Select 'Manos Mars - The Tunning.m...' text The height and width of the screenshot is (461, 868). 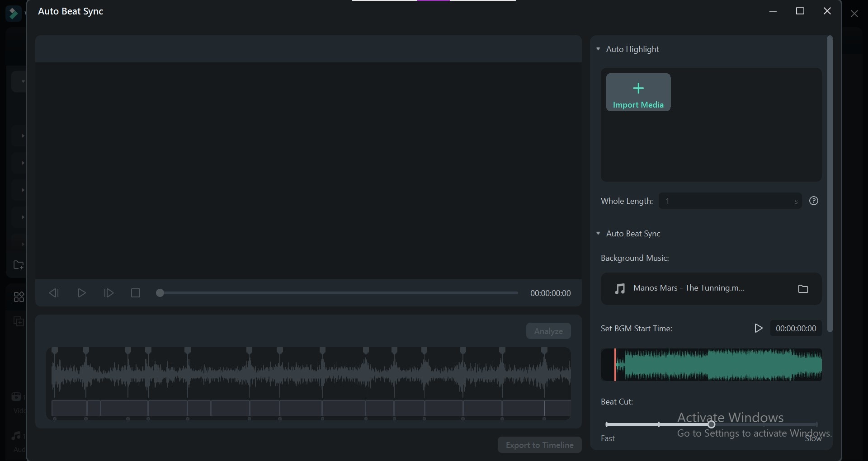point(689,288)
